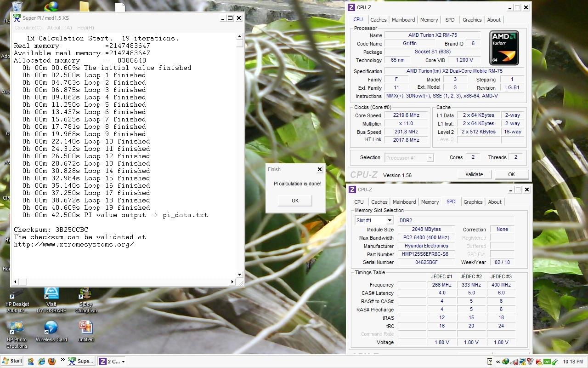
Task: Click the Core Speed value 2219.6 MHz
Action: click(x=406, y=115)
